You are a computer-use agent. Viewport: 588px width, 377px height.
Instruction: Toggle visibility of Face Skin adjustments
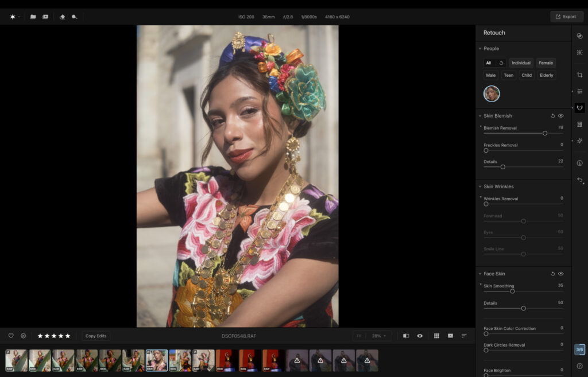click(x=561, y=274)
